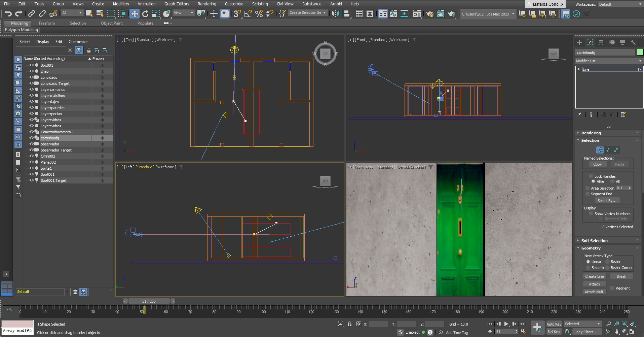Image resolution: width=644 pixels, height=337 pixels.
Task: Check Show Vertex Numbers option
Action: [591, 214]
